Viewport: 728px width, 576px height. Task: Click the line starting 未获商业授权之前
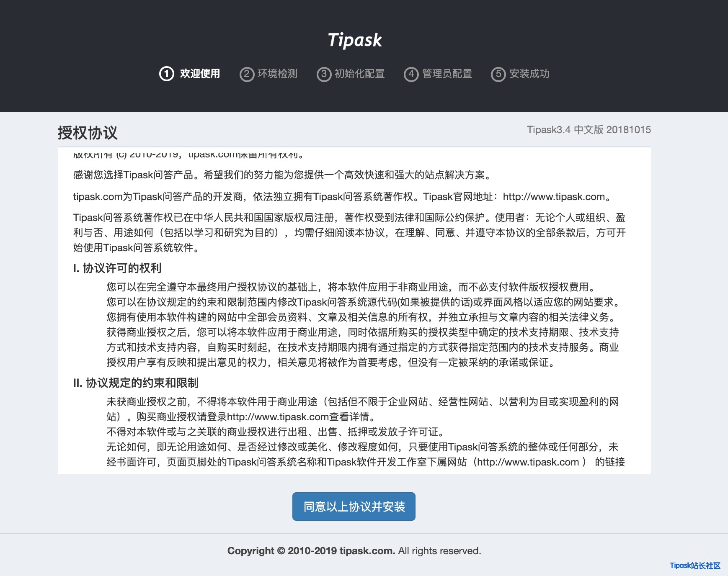[363, 402]
